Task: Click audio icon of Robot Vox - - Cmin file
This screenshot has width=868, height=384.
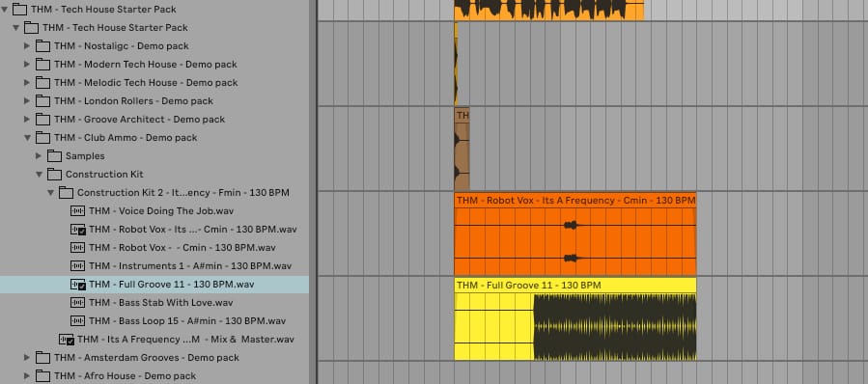Action: coord(78,247)
